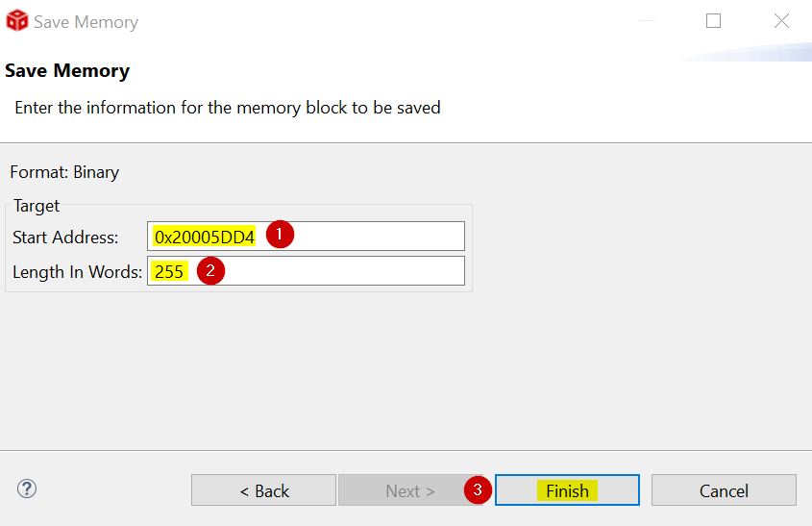This screenshot has width=812, height=526.
Task: Click the red step 2 badge
Action: (x=211, y=270)
